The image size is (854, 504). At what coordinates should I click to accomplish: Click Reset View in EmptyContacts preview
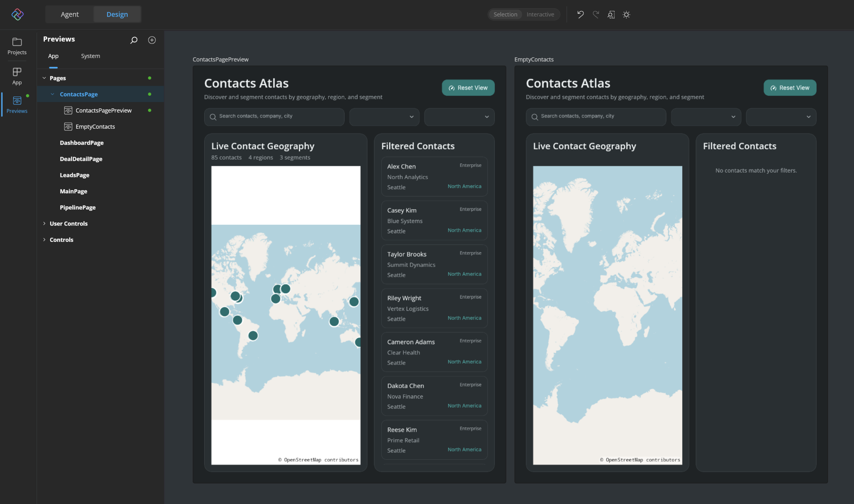790,88
